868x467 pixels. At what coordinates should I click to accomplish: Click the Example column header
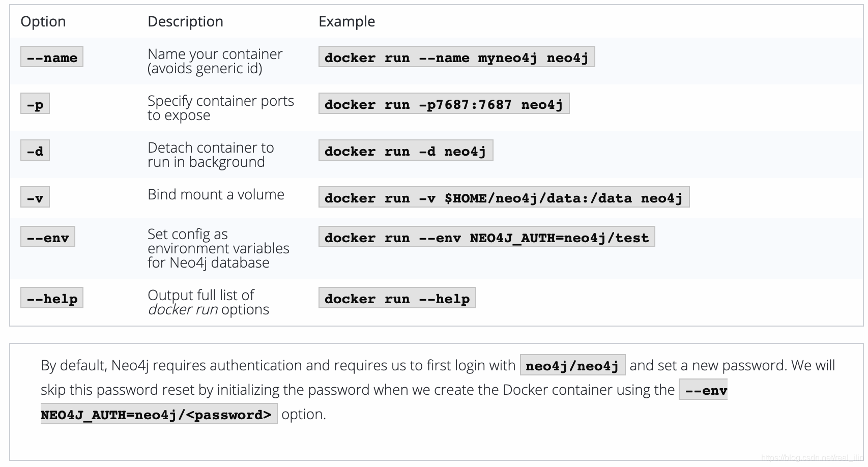point(347,21)
